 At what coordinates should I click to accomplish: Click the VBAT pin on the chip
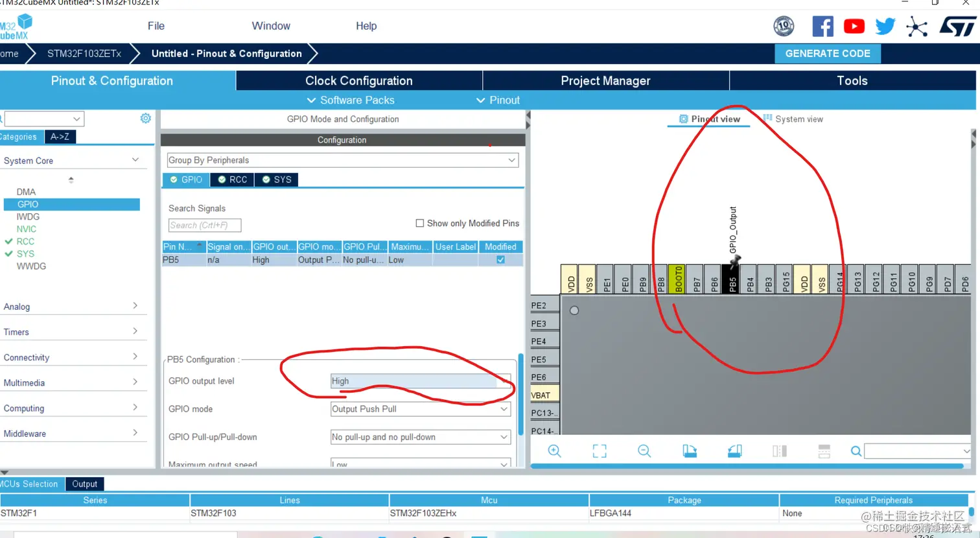[x=544, y=395]
